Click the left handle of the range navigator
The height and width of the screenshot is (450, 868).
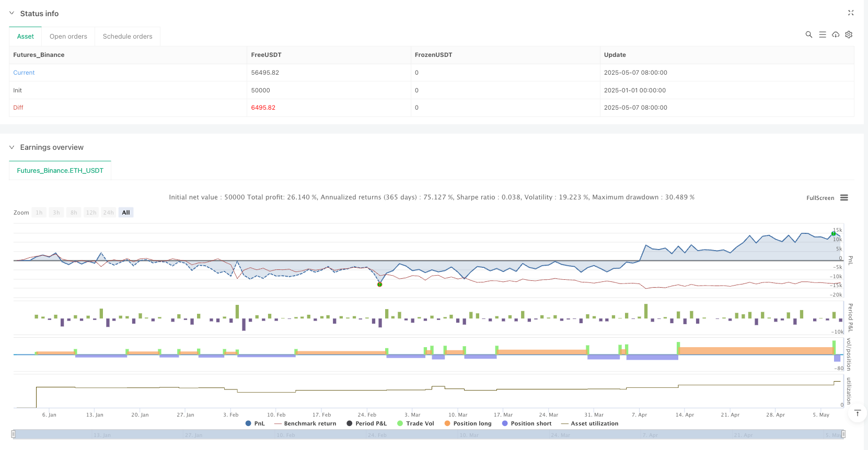[x=14, y=434]
